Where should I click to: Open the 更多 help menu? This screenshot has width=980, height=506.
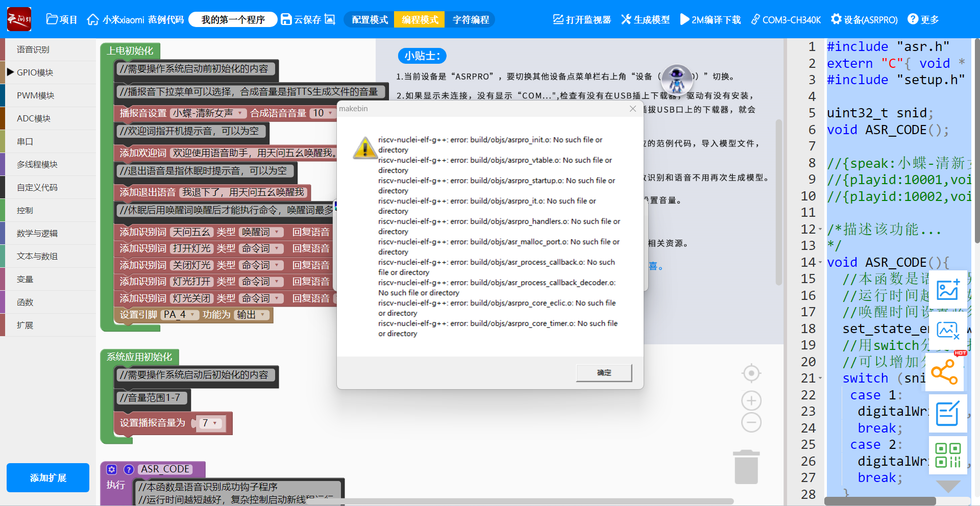click(923, 19)
